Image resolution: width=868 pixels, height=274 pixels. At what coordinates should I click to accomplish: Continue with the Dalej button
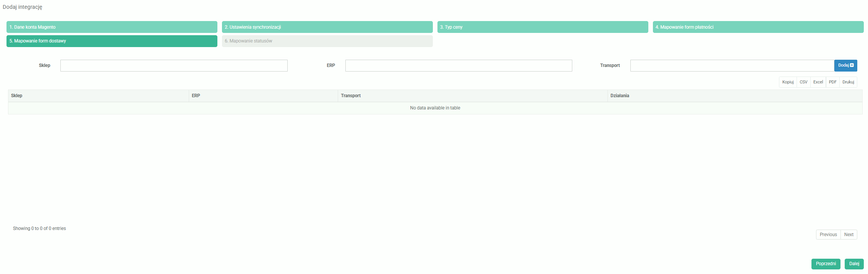pos(854,264)
